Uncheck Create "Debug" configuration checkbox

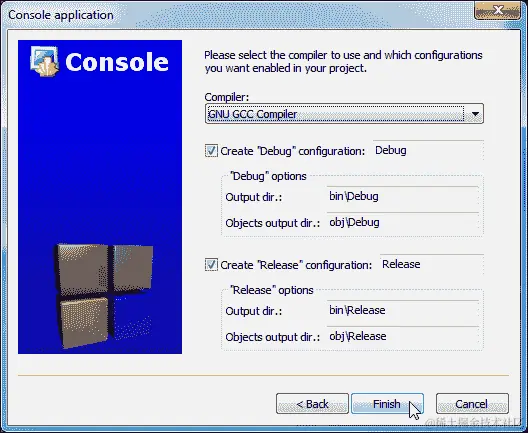click(x=211, y=151)
